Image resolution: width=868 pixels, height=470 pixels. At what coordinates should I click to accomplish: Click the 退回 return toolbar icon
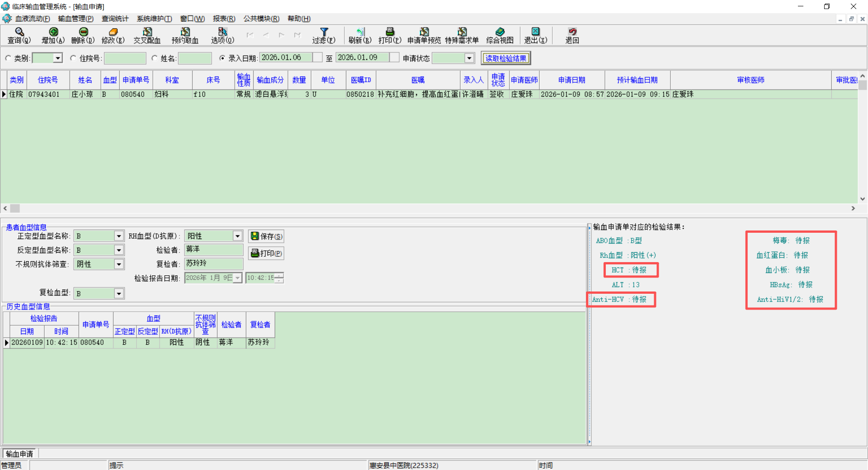point(572,35)
